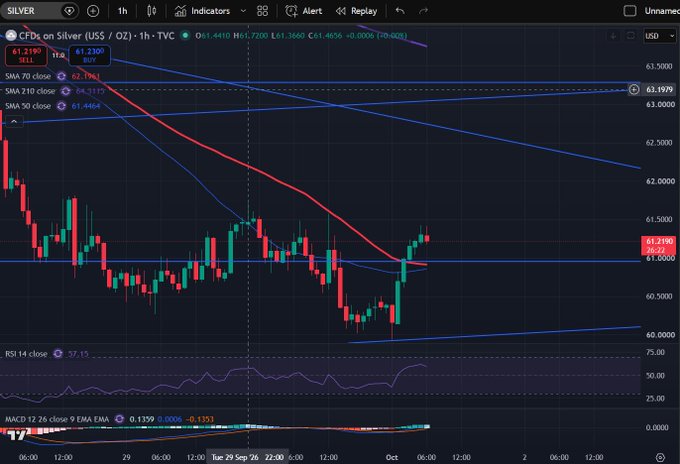
Task: Click the SMA 70 value 62.1961
Action: pyautogui.click(x=85, y=76)
